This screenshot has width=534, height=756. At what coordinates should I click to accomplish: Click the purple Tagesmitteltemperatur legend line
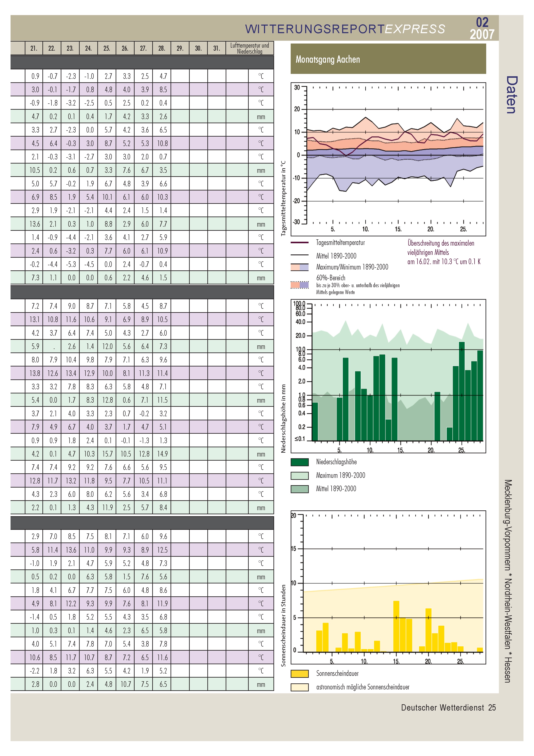pos(300,243)
